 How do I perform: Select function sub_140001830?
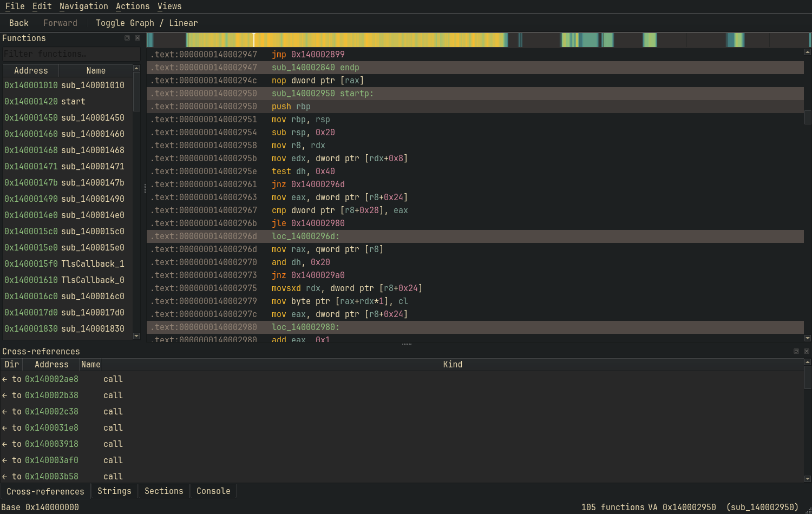pos(68,329)
